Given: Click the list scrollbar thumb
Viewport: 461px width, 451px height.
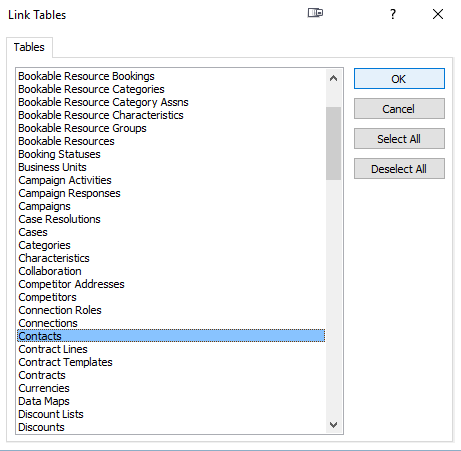Looking at the screenshot, I should (333, 143).
